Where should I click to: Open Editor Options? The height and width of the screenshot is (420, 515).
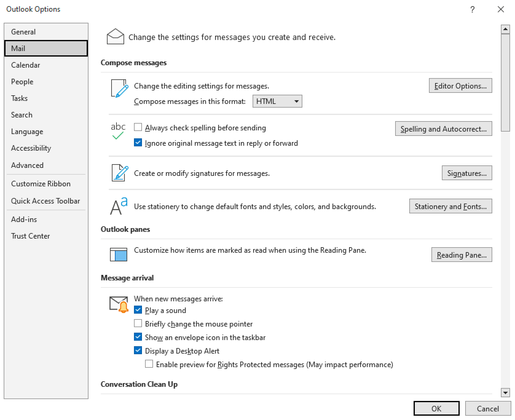(x=460, y=86)
